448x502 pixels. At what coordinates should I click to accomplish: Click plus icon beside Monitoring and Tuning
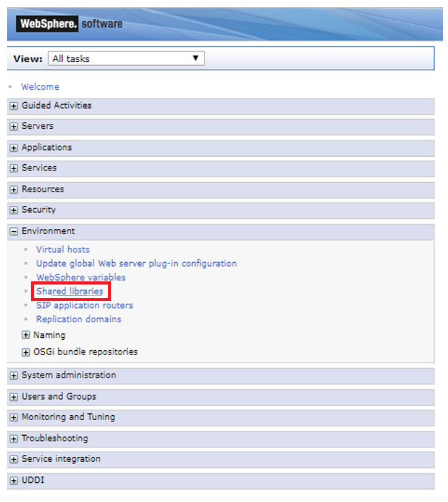tap(14, 418)
